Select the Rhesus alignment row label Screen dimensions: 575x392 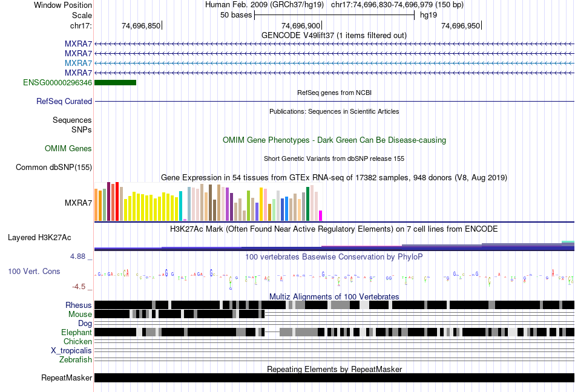point(79,305)
